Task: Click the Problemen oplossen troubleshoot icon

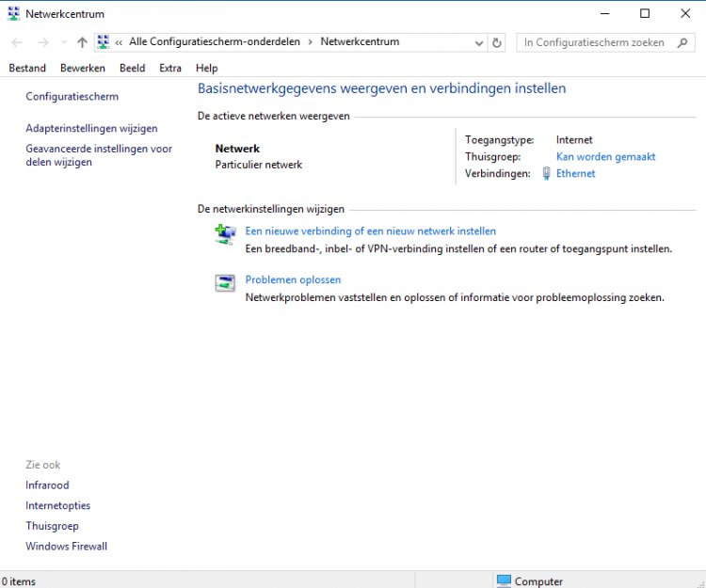Action: 225,283
